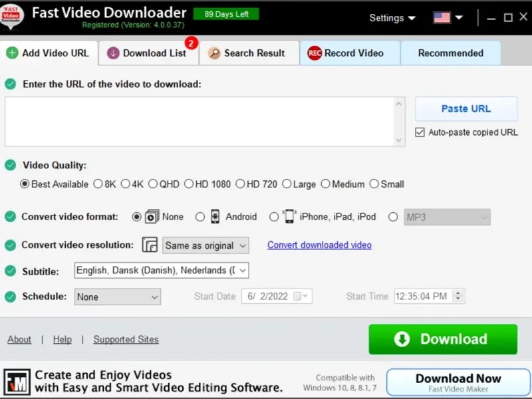Open the Start Date picker dropdown
The width and height of the screenshot is (532, 399).
coord(305,297)
